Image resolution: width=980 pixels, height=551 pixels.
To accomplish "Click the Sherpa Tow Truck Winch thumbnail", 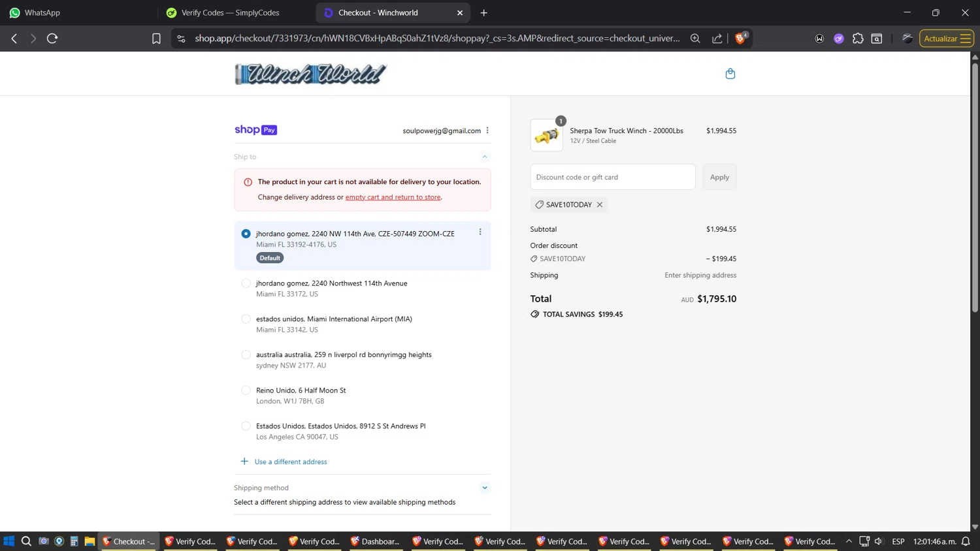I will 546,135.
